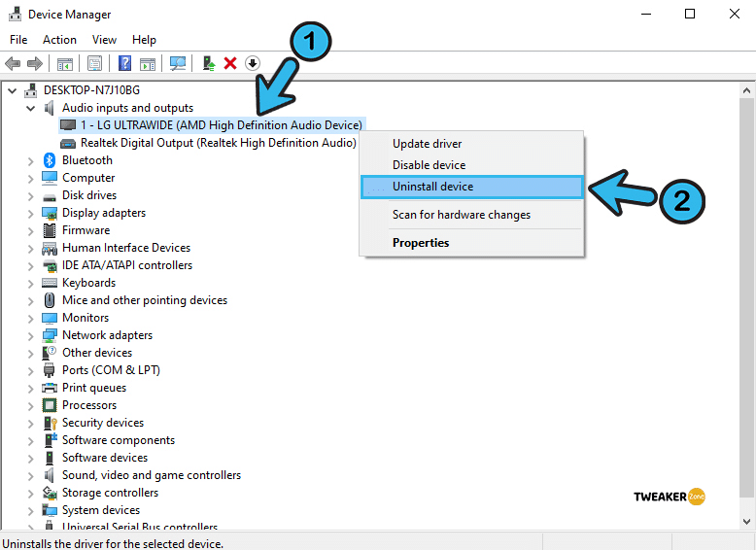Select Uninstall device in context menu
This screenshot has width=756, height=550.
(x=472, y=187)
